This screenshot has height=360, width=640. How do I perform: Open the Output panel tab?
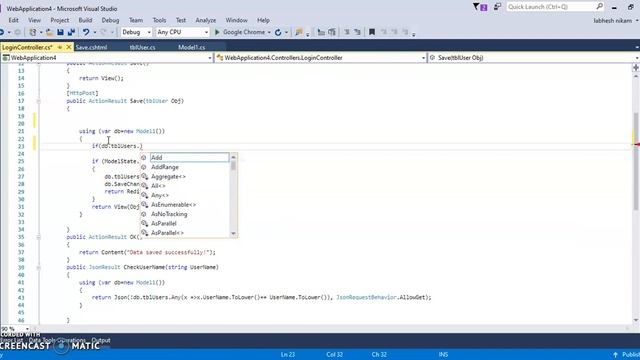101,340
